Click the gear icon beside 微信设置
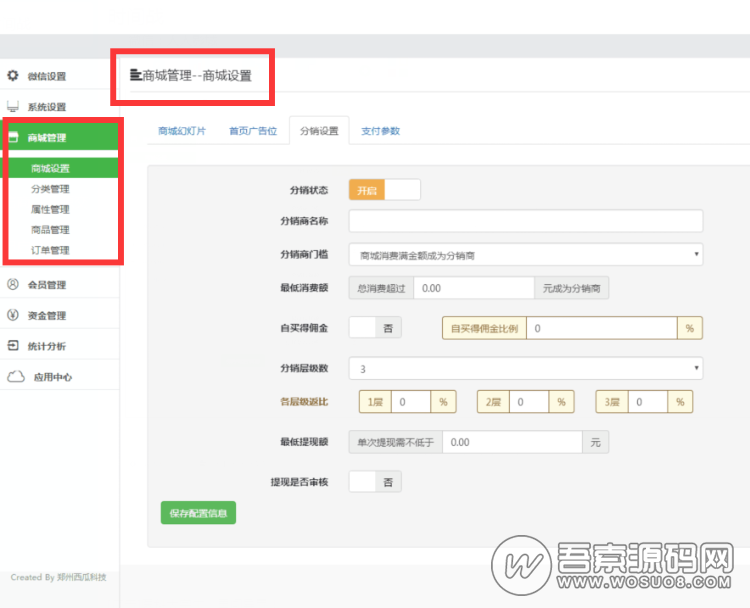 click(13, 76)
